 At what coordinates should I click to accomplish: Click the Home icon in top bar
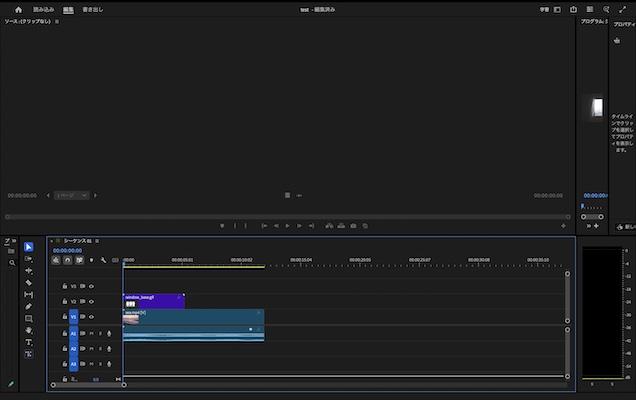[18, 9]
